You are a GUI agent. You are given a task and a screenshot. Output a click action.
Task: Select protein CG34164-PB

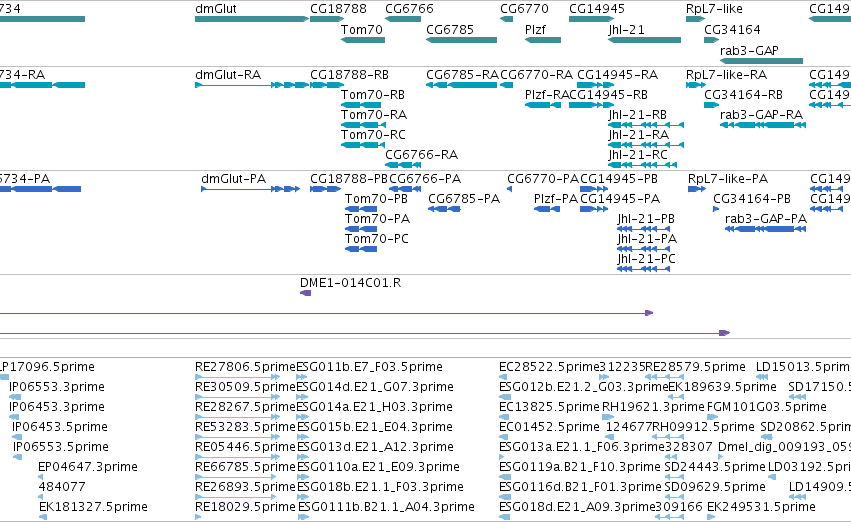tap(716, 209)
